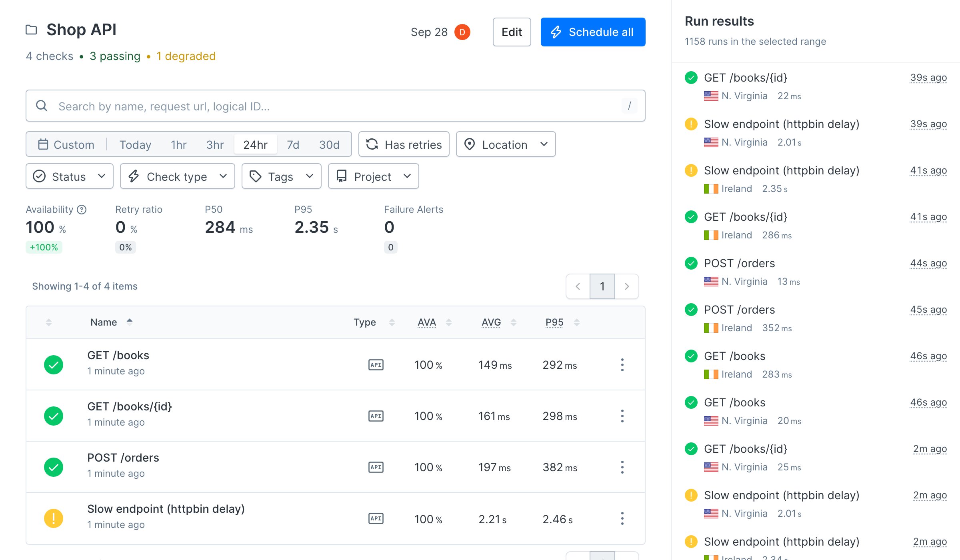Viewport: 960px width, 560px height.
Task: Select the Today time range
Action: 135,144
